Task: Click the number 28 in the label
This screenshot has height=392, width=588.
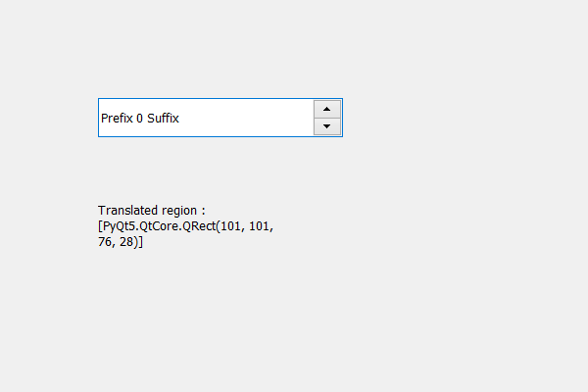Action: [128, 242]
